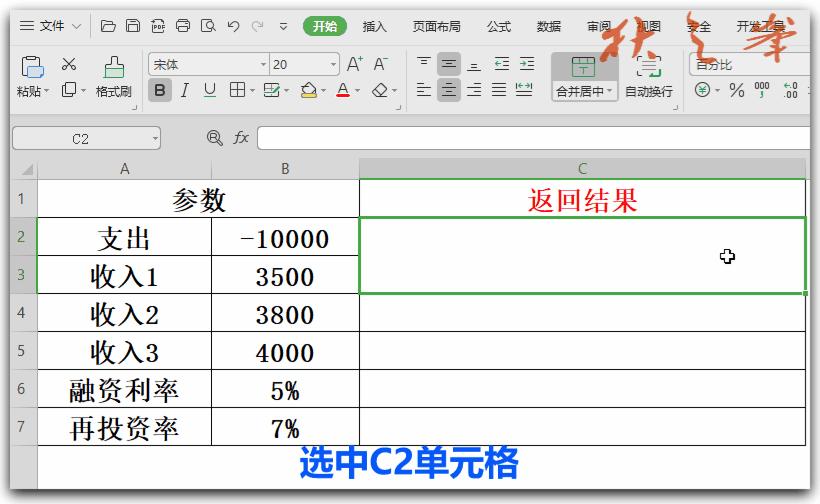
Task: Click the currency format icon
Action: [x=702, y=90]
